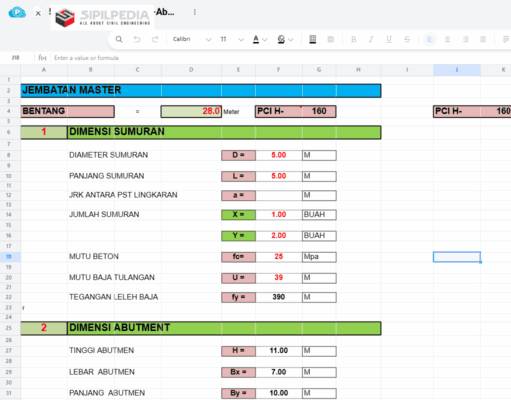Click the Mpa unit cell
Screen dimensions: 511x400
(x=319, y=257)
